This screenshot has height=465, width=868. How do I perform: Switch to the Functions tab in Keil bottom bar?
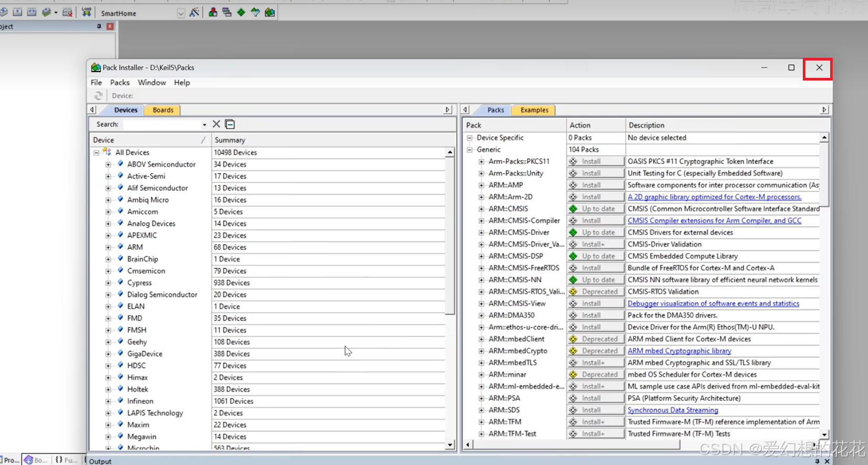66,460
